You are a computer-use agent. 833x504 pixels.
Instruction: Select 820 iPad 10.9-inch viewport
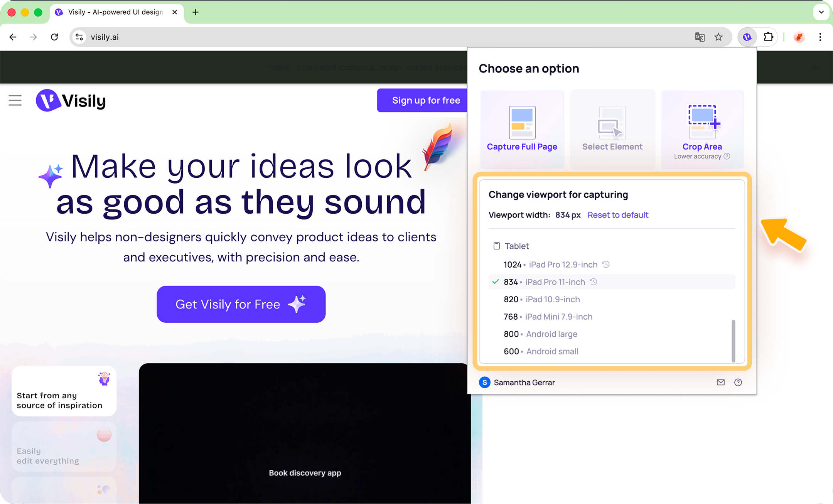[612, 299]
